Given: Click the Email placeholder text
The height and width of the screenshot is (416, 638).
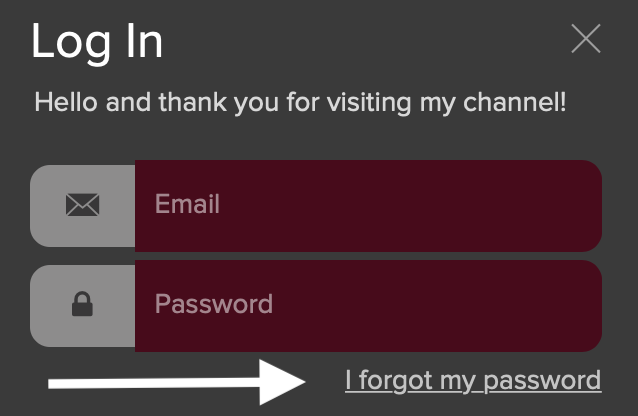Looking at the screenshot, I should (187, 204).
